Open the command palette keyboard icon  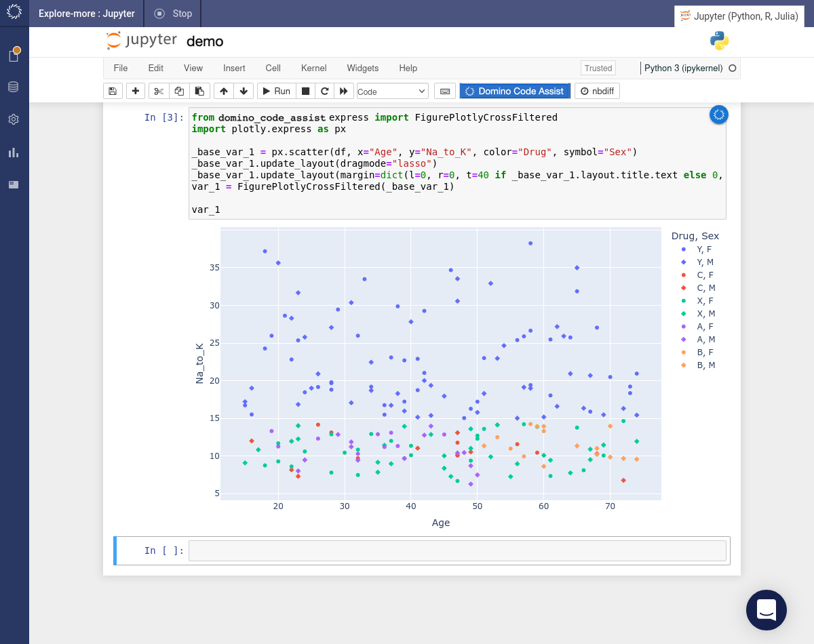[444, 91]
